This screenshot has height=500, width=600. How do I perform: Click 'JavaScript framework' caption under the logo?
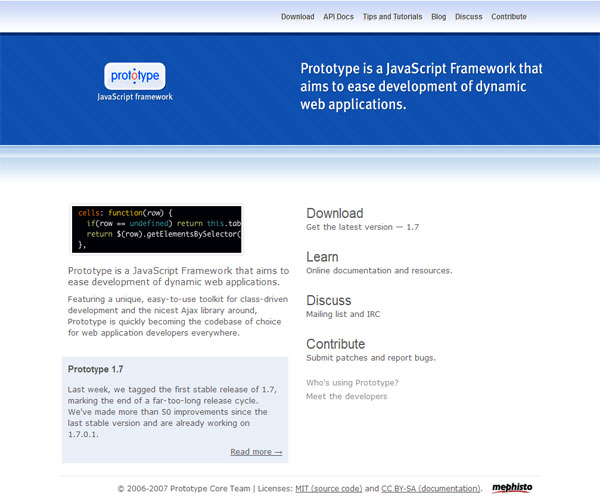[135, 97]
